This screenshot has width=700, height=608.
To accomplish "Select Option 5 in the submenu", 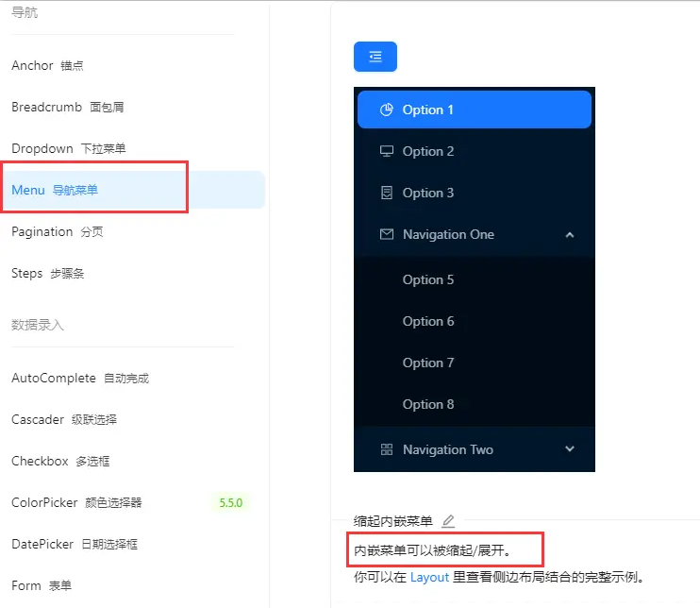I will pos(475,279).
